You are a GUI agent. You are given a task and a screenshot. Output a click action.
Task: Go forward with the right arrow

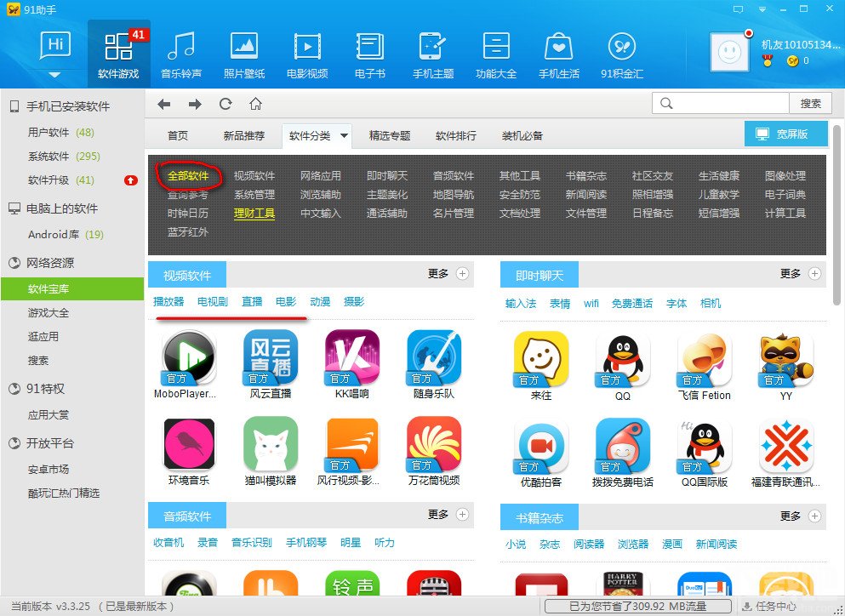(195, 104)
